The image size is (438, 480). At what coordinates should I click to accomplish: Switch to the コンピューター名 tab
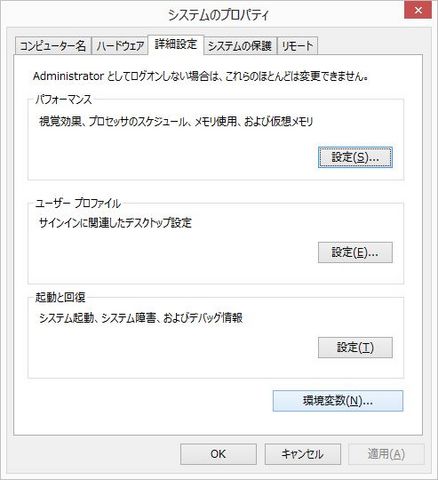pyautogui.click(x=53, y=46)
